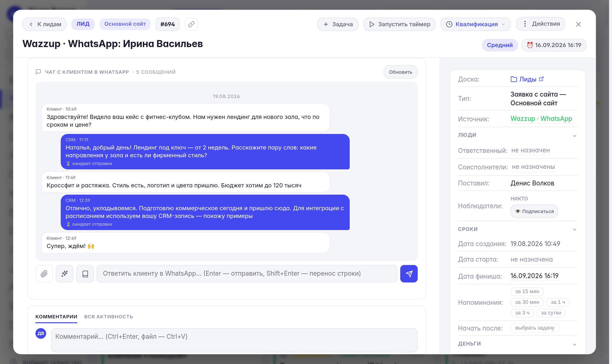Image resolution: width=612 pixels, height=364 pixels.
Task: Click the ДВ user avatar
Action: (x=41, y=333)
